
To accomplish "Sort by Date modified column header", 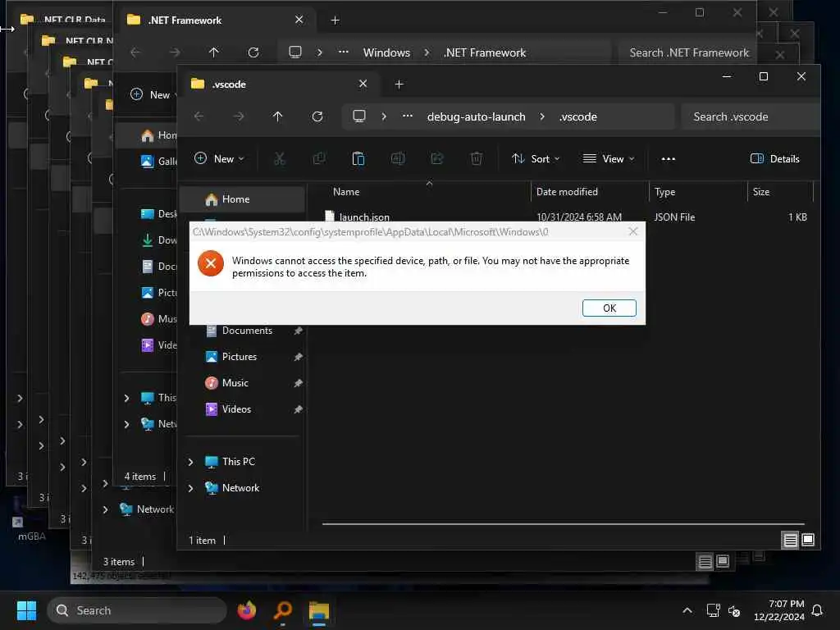I will [567, 192].
